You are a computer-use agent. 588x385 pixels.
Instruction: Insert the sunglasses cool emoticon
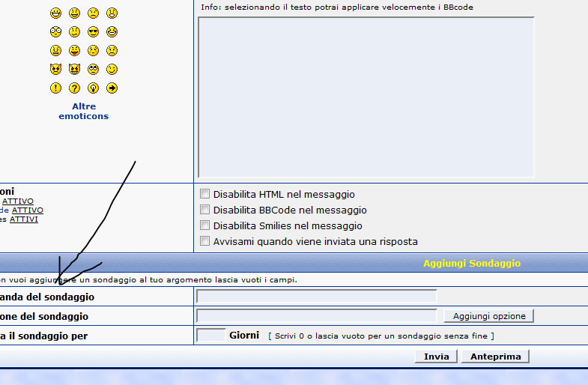(x=93, y=32)
